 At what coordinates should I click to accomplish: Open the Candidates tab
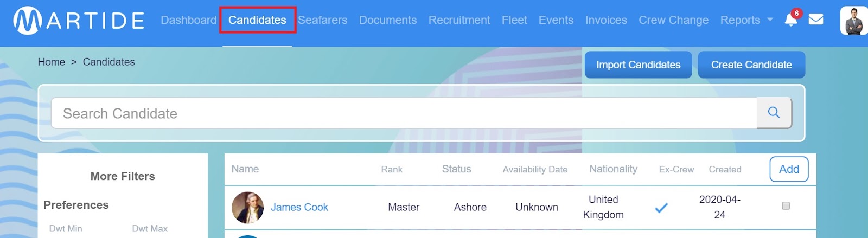tap(257, 20)
